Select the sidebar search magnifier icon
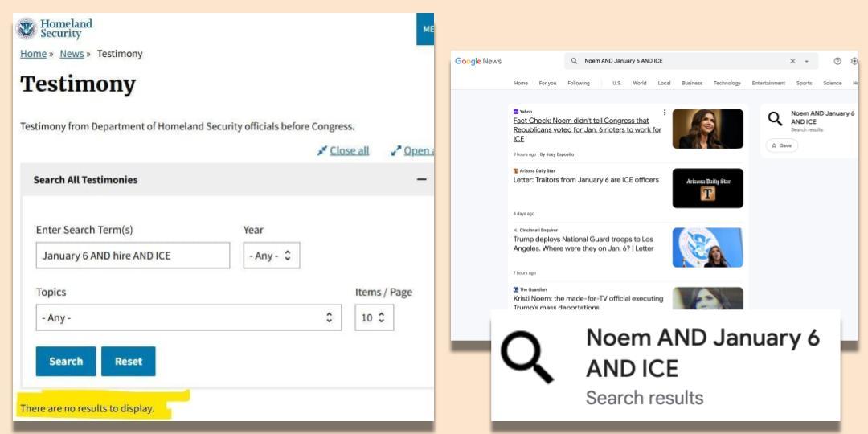This screenshot has width=868, height=434. (776, 118)
